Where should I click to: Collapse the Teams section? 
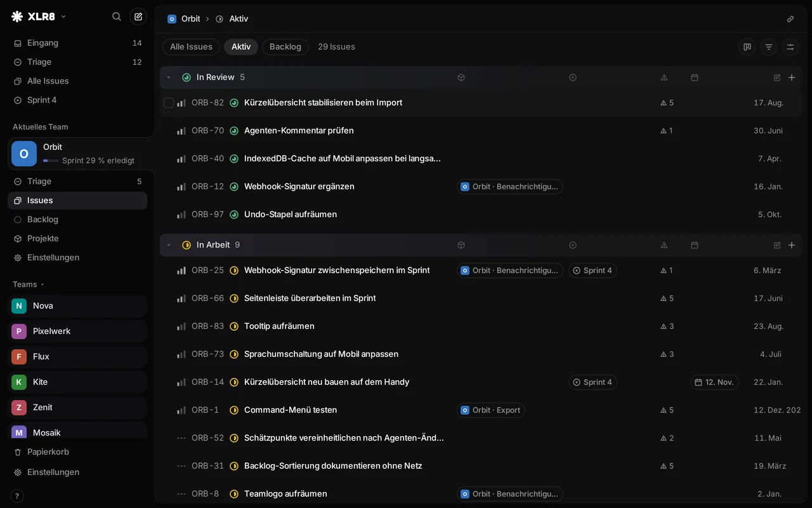(29, 284)
